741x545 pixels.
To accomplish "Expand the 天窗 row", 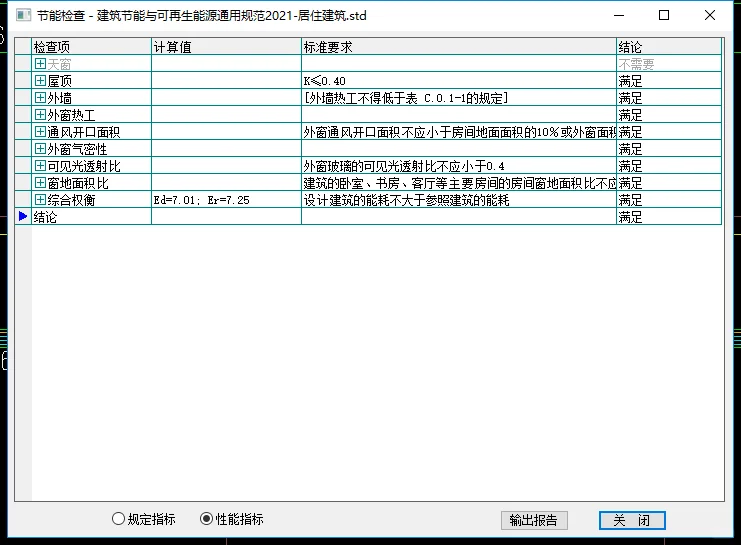I will click(x=40, y=63).
